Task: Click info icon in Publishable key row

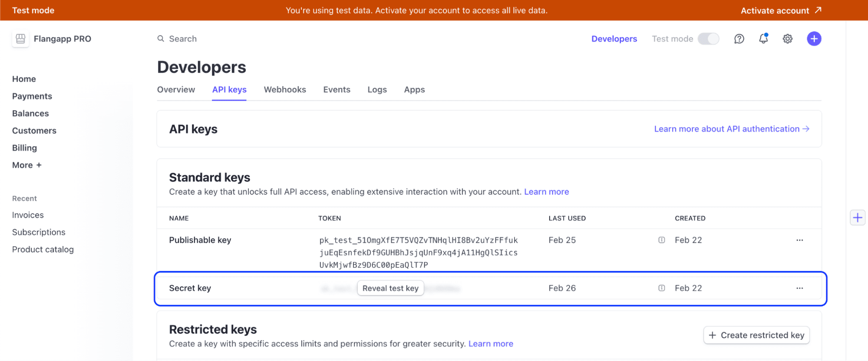Action: pos(661,240)
